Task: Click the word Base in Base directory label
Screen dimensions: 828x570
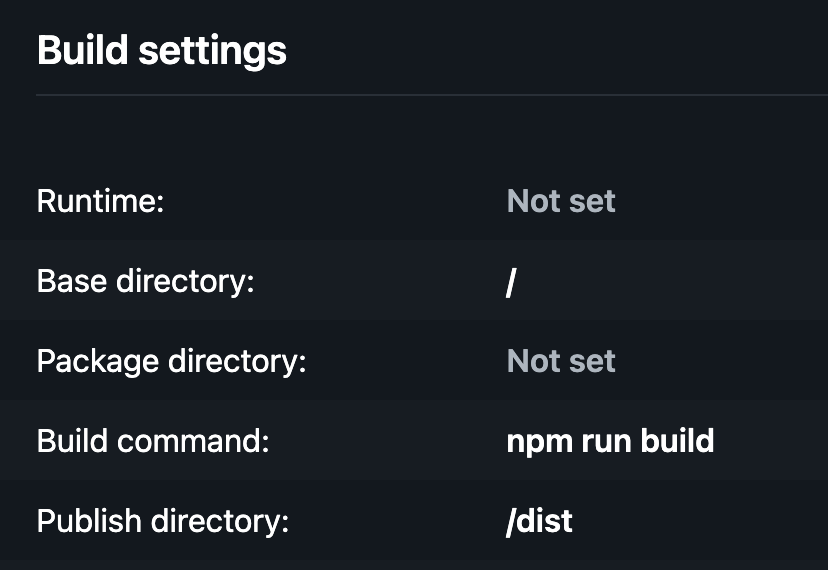Action: point(72,281)
